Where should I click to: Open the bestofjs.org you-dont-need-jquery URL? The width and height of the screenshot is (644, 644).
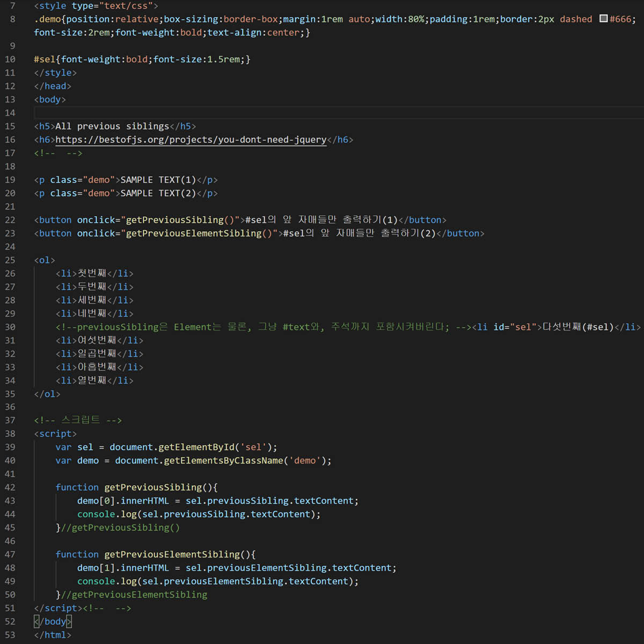pos(191,140)
